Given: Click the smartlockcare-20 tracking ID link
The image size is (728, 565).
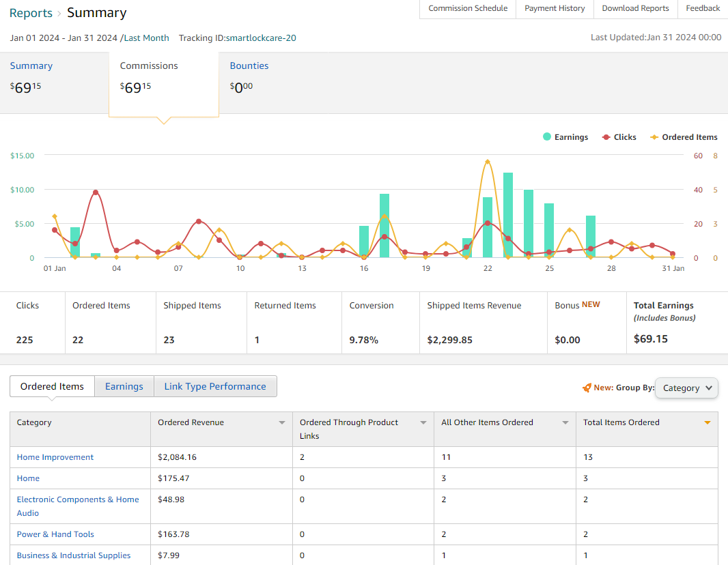Looking at the screenshot, I should coord(261,38).
